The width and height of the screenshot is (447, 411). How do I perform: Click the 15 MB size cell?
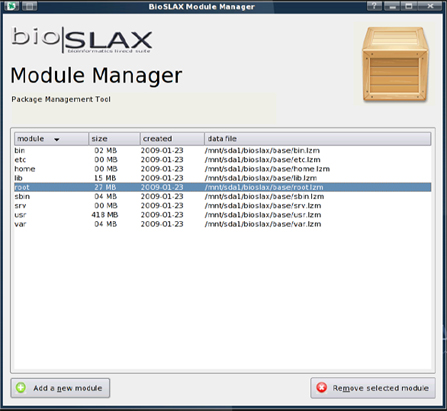coord(105,178)
